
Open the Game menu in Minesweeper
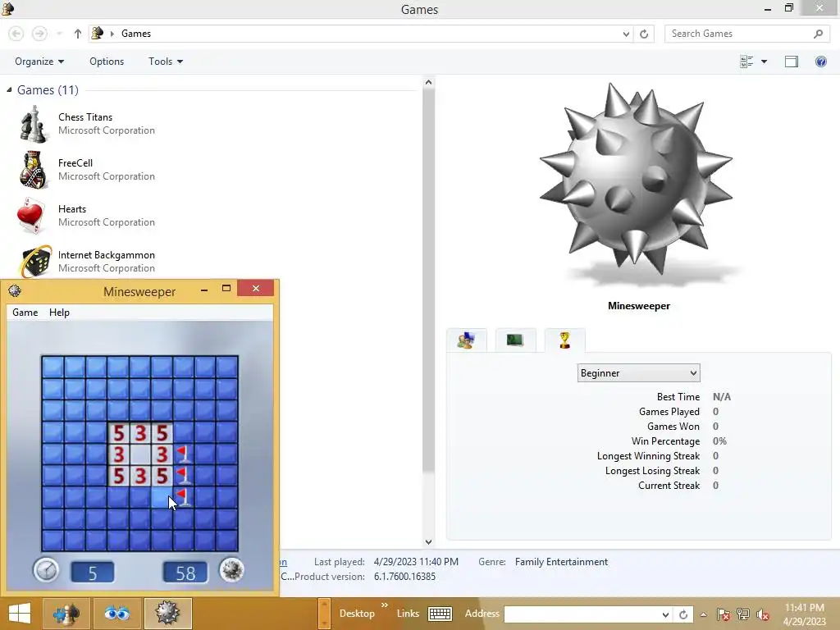click(25, 313)
